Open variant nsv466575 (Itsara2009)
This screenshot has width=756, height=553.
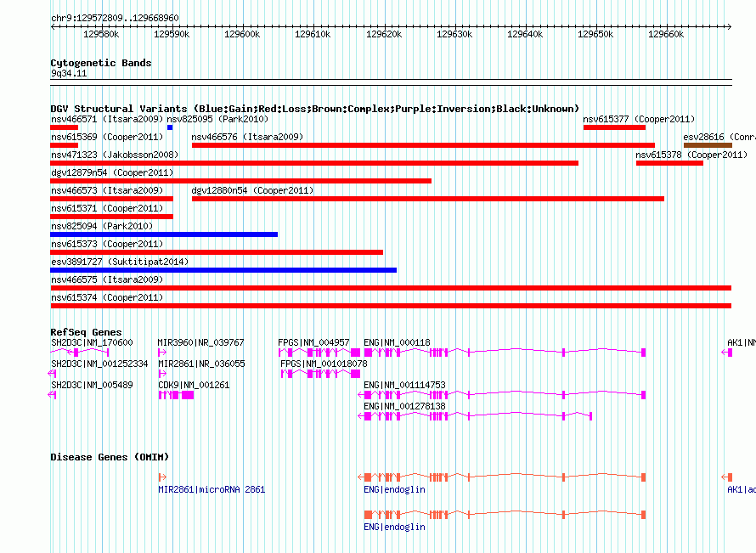pyautogui.click(x=107, y=279)
